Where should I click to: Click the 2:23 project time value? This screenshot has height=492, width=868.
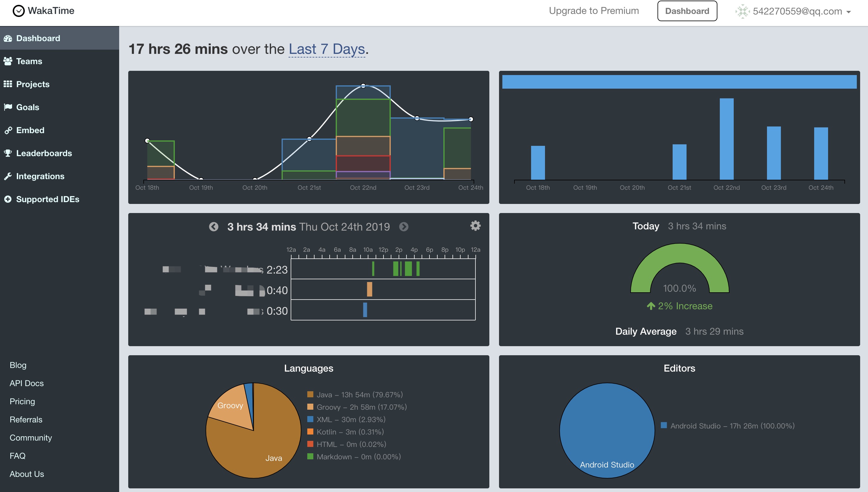click(277, 270)
